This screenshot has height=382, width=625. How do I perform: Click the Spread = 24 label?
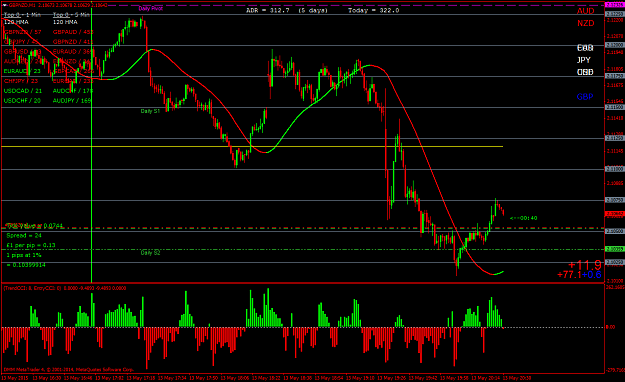24,236
